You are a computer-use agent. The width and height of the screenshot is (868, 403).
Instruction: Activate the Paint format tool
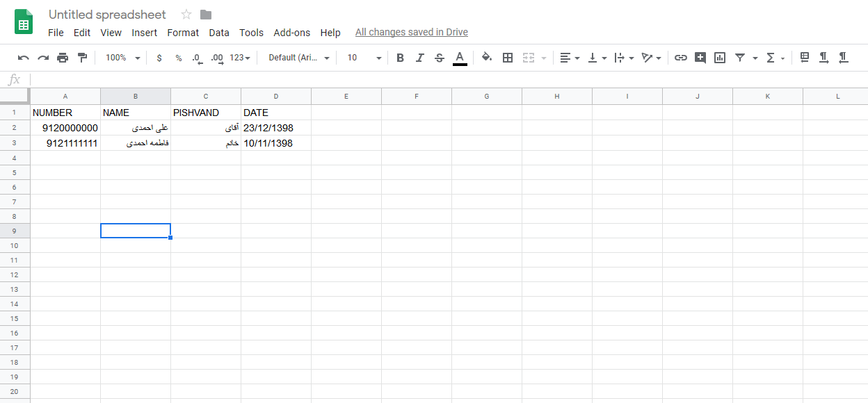pos(82,58)
